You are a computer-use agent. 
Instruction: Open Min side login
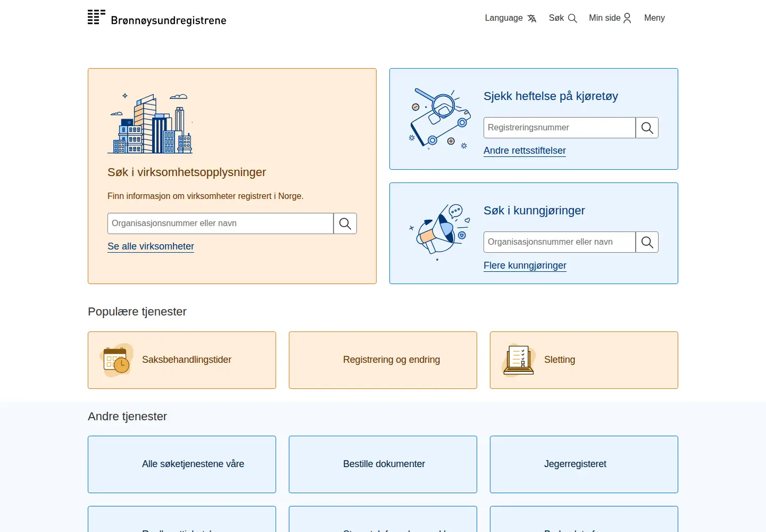tap(610, 18)
